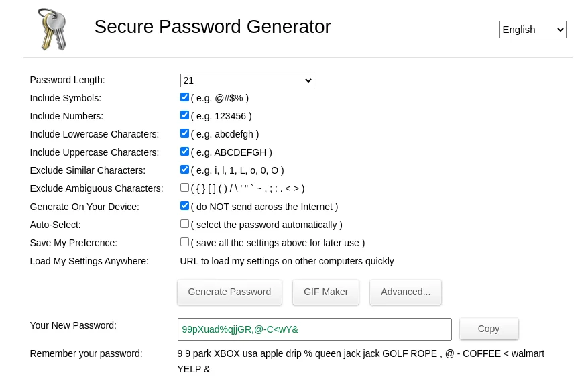Click the URL to load settings link
588x381 pixels.
coord(287,261)
